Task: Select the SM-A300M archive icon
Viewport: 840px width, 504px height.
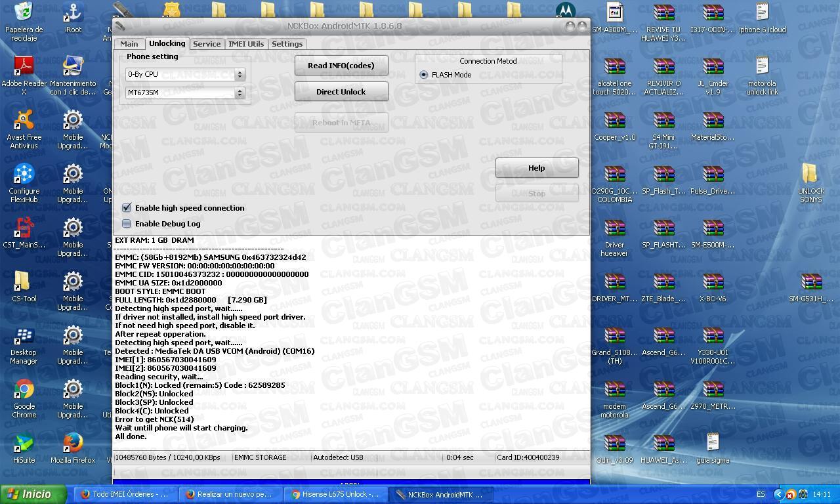Action: click(614, 18)
